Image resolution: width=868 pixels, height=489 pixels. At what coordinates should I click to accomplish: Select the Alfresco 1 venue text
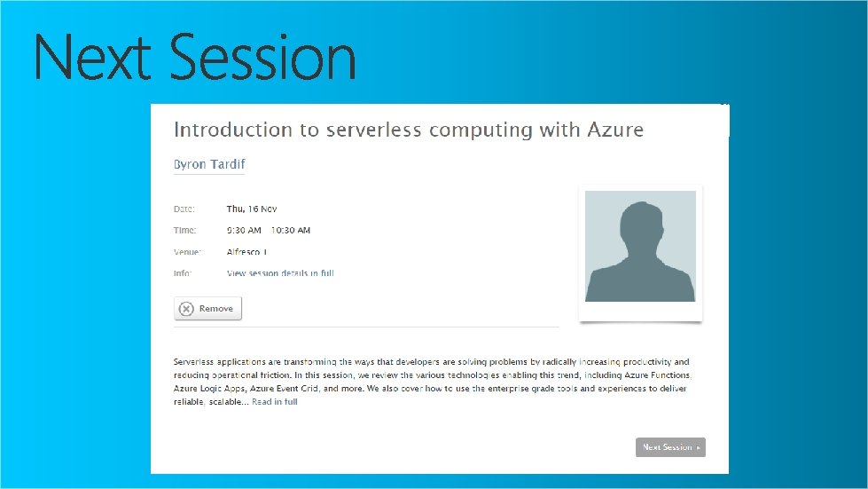246,252
